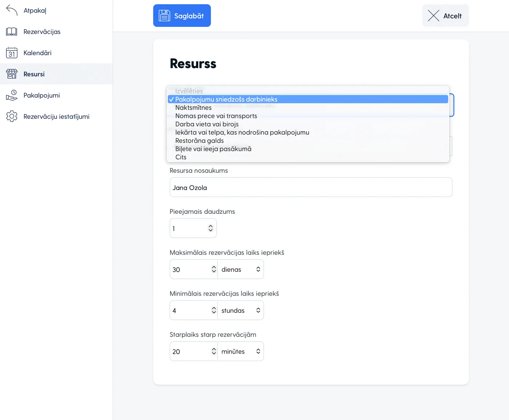The width and height of the screenshot is (509, 420).
Task: Open the 'dienas' time unit dropdown
Action: click(241, 269)
